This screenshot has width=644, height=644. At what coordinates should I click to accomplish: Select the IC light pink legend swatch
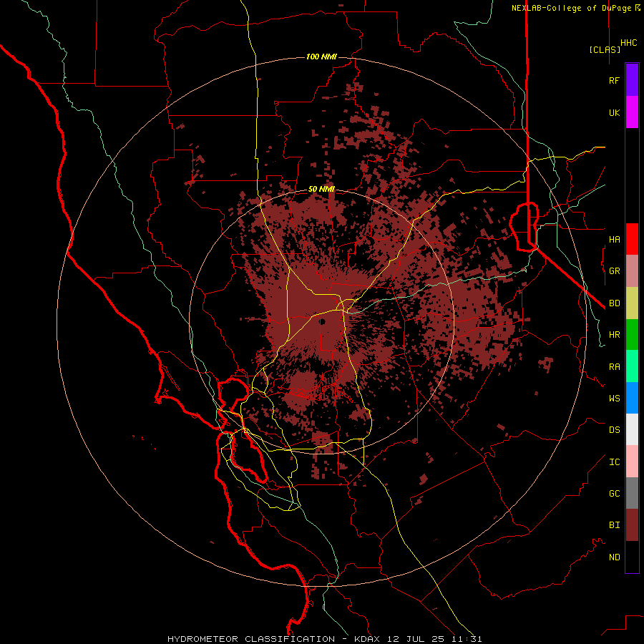tap(632, 462)
